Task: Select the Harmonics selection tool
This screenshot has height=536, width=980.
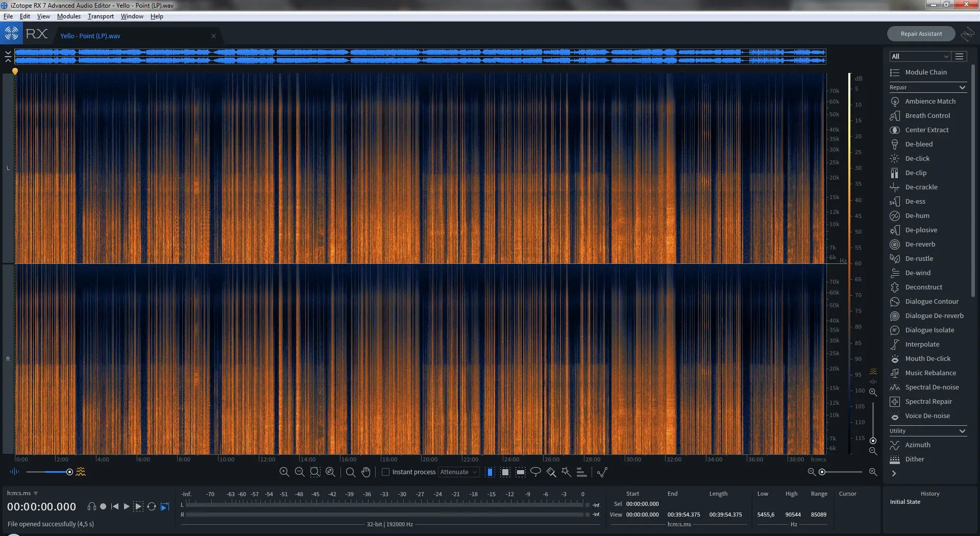Action: [x=581, y=472]
